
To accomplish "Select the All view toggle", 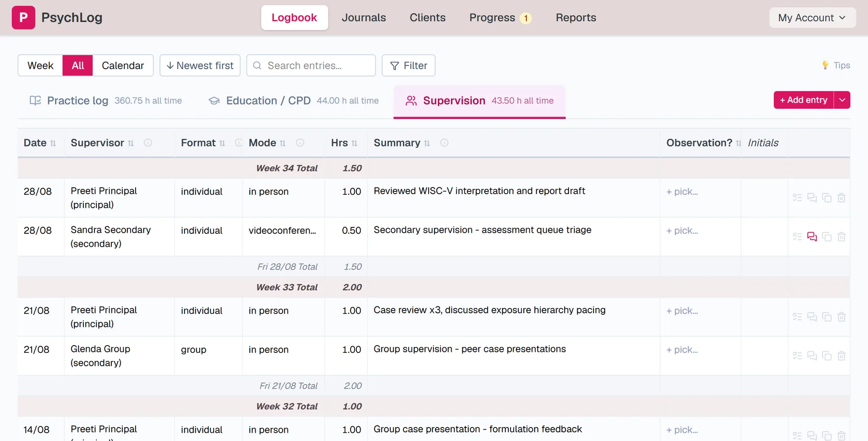I will coord(78,66).
